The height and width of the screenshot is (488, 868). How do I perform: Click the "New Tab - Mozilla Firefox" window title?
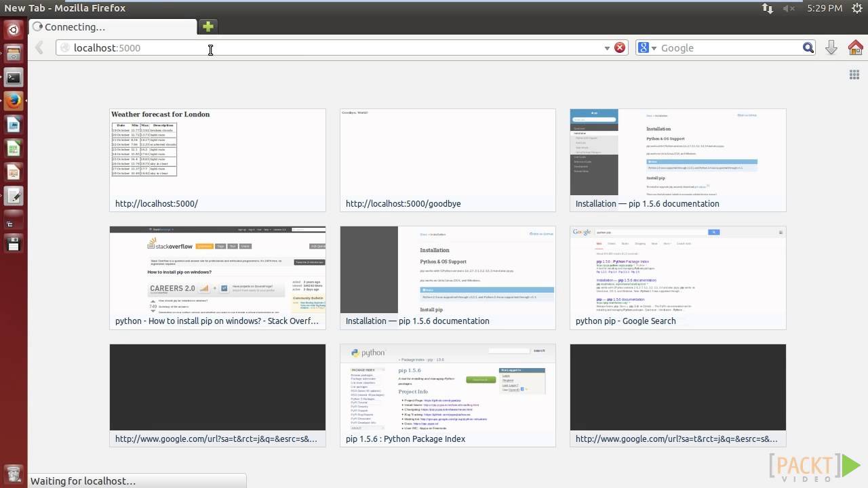pos(64,8)
